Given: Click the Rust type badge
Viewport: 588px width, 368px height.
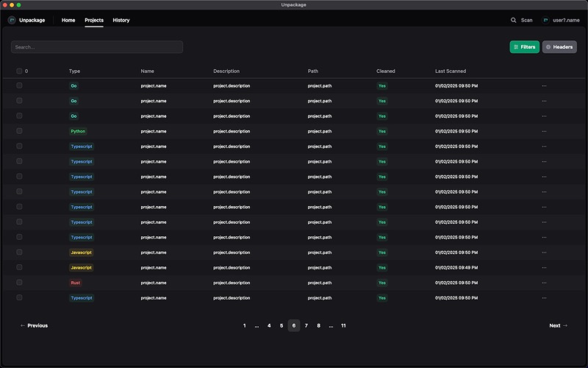Looking at the screenshot, I should click(76, 283).
